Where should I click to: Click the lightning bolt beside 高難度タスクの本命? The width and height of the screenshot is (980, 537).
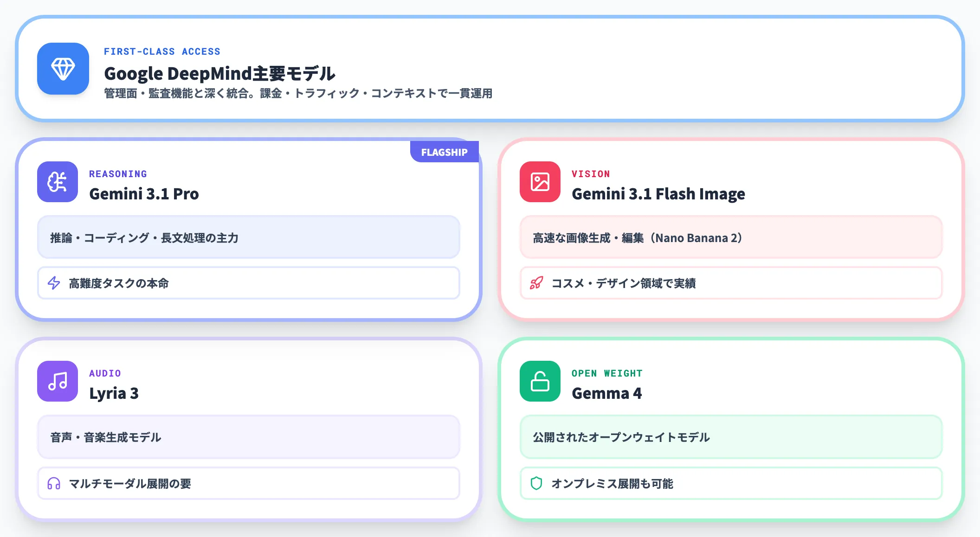pos(54,283)
